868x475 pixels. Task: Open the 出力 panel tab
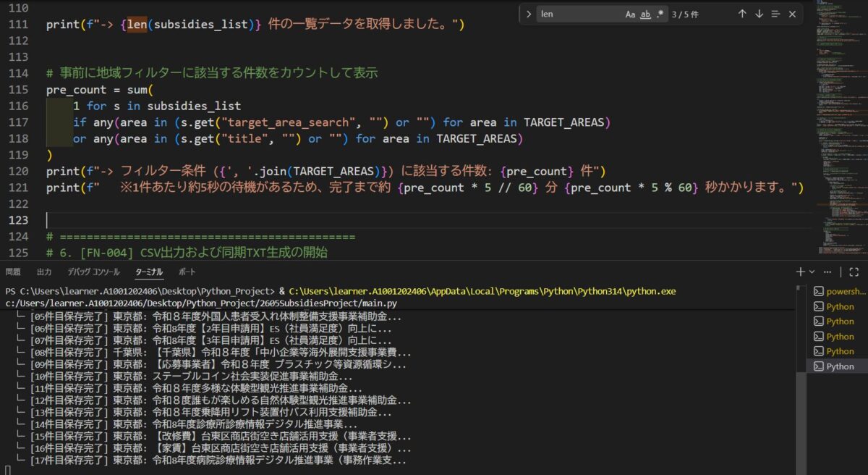tap(44, 272)
